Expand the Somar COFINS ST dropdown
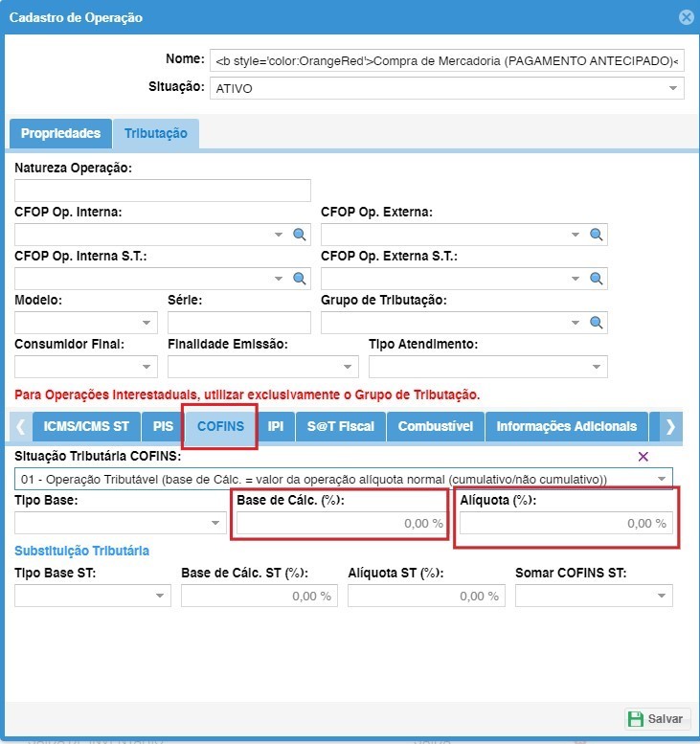 coord(661,596)
